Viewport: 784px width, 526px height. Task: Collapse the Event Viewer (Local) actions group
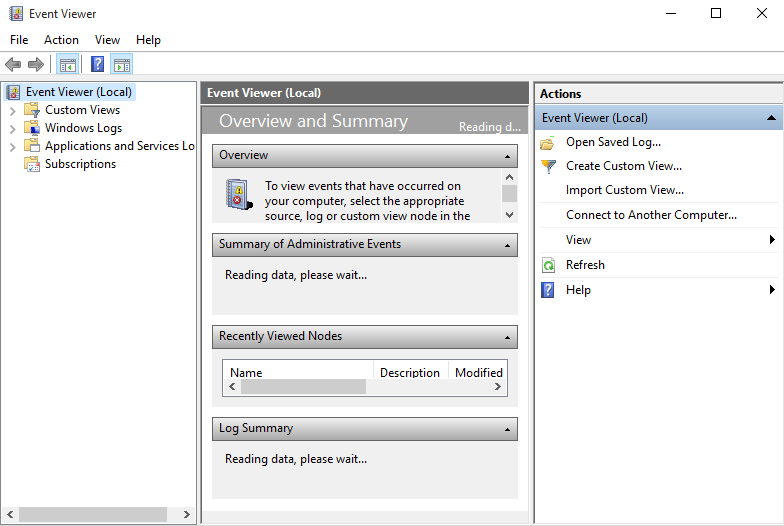[772, 118]
